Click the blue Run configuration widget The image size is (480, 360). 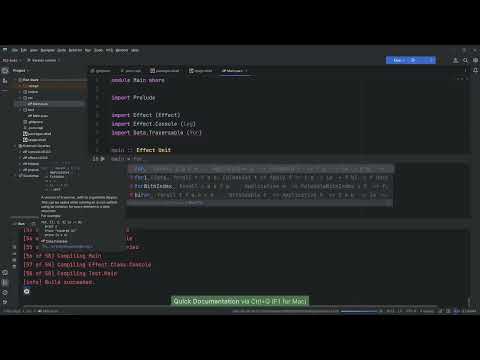(x=411, y=60)
